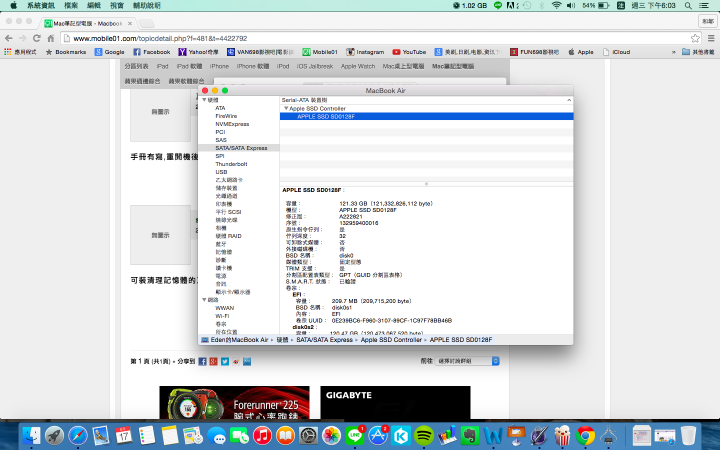Open the iCloud bookmark
This screenshot has height=450, width=720.
(616, 52)
